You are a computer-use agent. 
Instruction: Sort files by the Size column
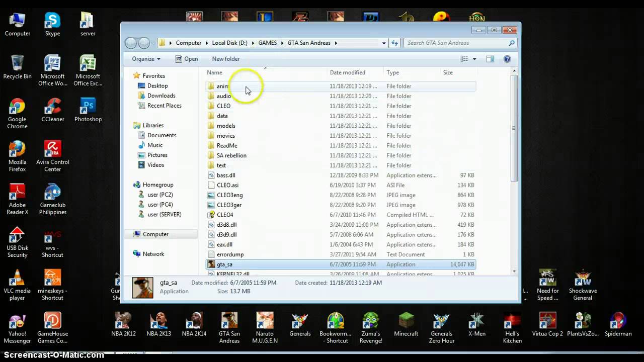tap(458, 72)
